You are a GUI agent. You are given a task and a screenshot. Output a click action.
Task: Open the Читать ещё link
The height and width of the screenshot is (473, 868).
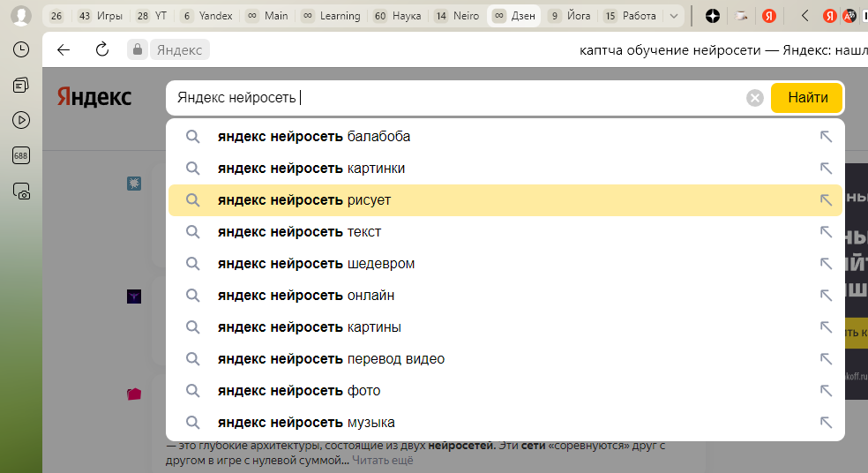tap(383, 461)
